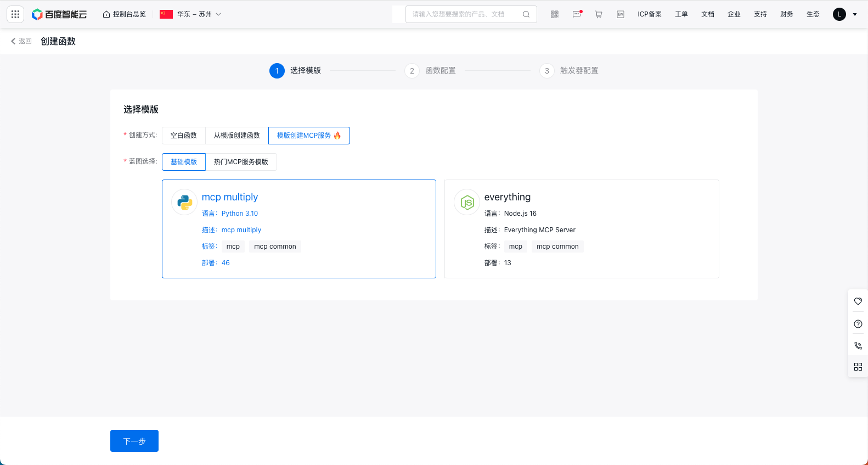
Task: Expand the account dropdown arrow
Action: coord(855,15)
